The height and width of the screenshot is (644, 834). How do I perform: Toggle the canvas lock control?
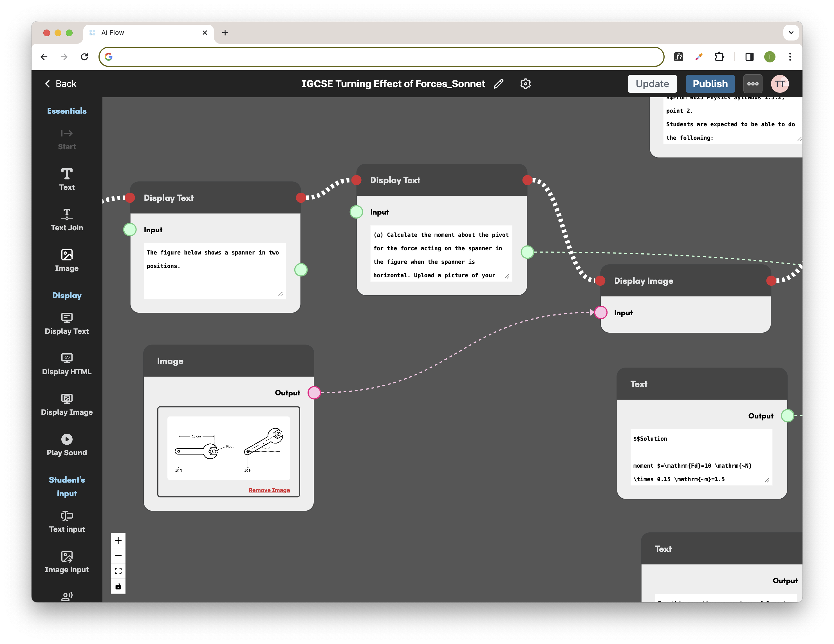118,586
